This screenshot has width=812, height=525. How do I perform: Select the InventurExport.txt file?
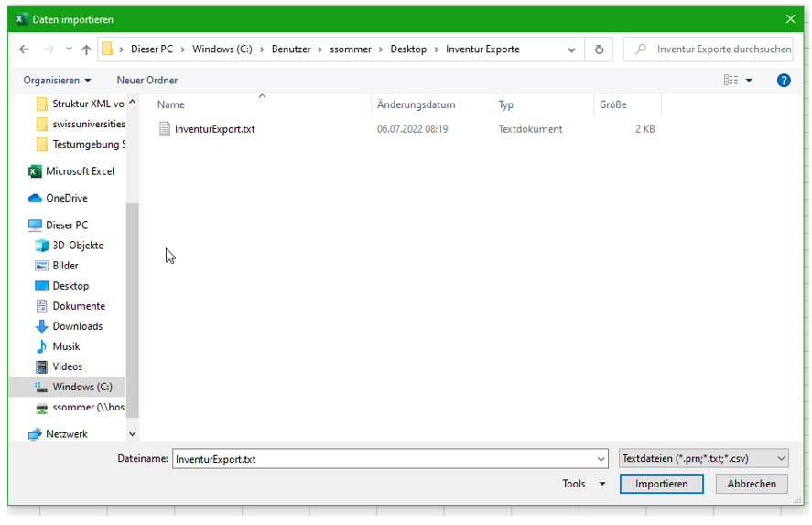pos(214,129)
